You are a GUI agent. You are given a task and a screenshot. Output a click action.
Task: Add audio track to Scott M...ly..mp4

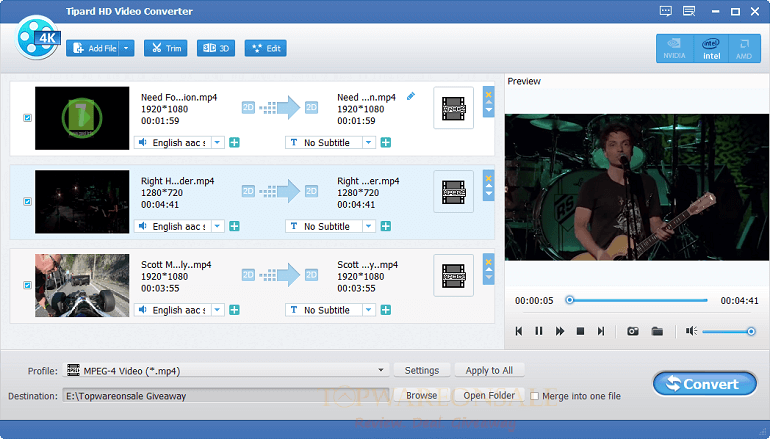tap(235, 310)
